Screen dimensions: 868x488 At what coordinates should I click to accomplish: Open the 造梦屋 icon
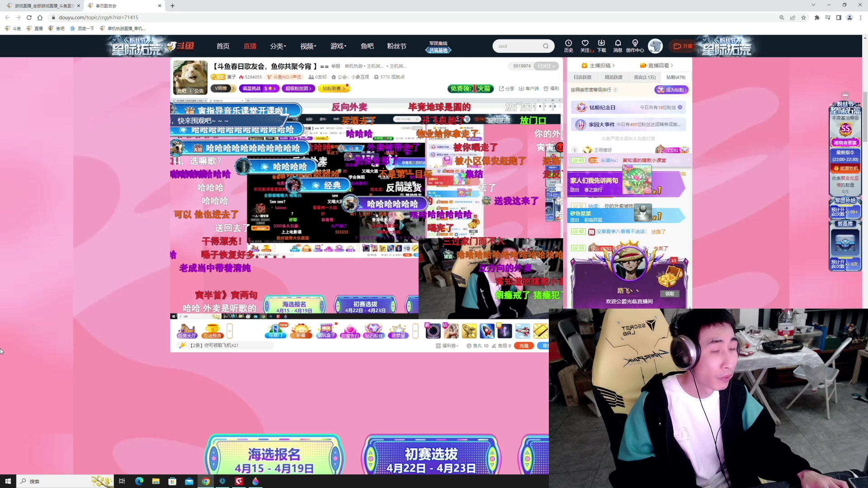point(398,331)
